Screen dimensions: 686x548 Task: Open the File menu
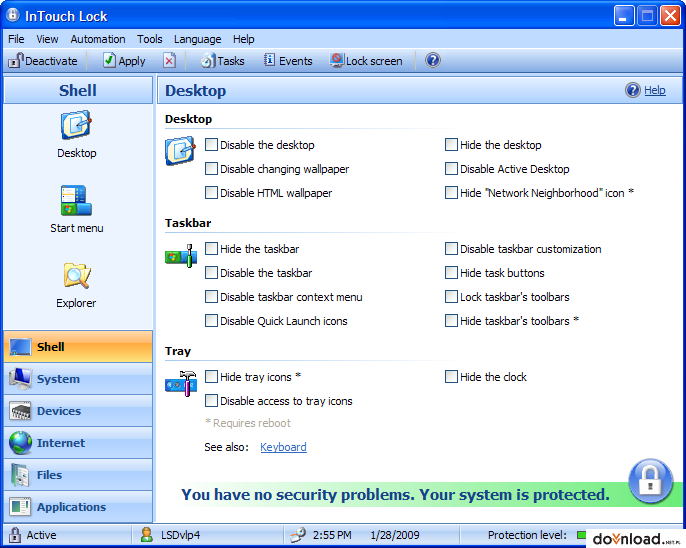[x=16, y=39]
